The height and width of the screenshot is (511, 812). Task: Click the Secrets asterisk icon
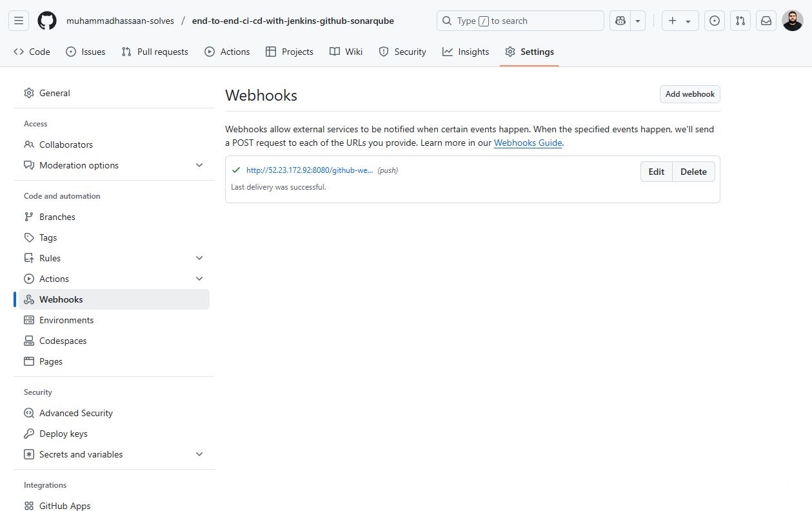[x=29, y=454]
